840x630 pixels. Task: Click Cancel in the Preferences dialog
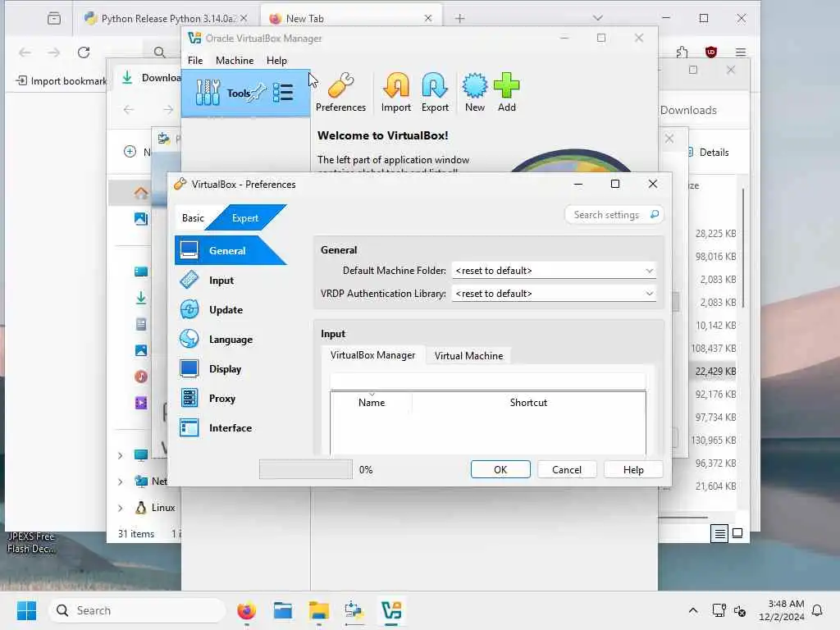(566, 469)
